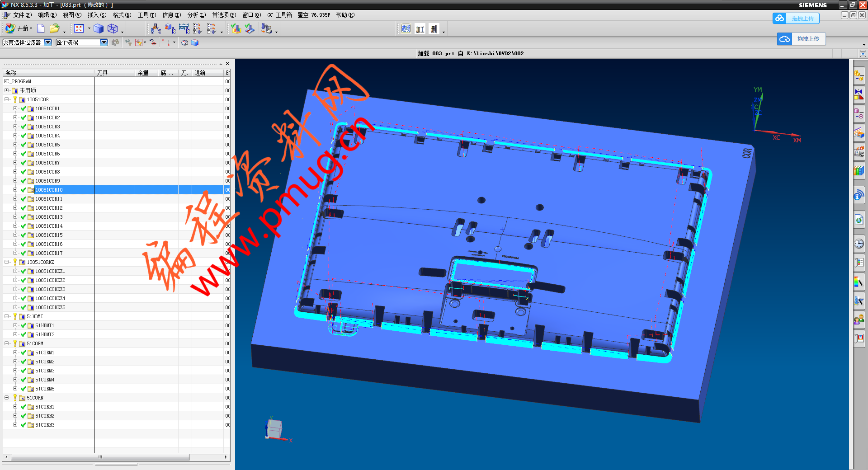Viewport: 868px width, 470px height.
Task: Select operation 10051COR10 in the navigator
Action: pyautogui.click(x=49, y=190)
